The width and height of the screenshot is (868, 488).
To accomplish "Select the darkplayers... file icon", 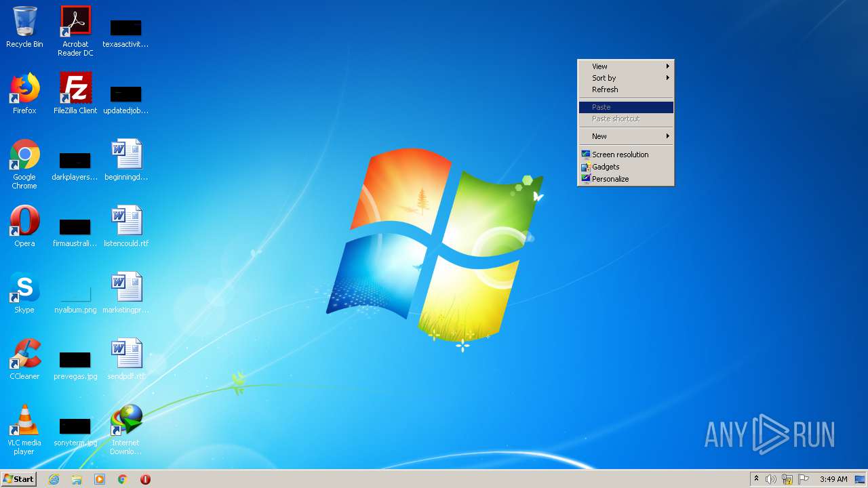I will (75, 165).
